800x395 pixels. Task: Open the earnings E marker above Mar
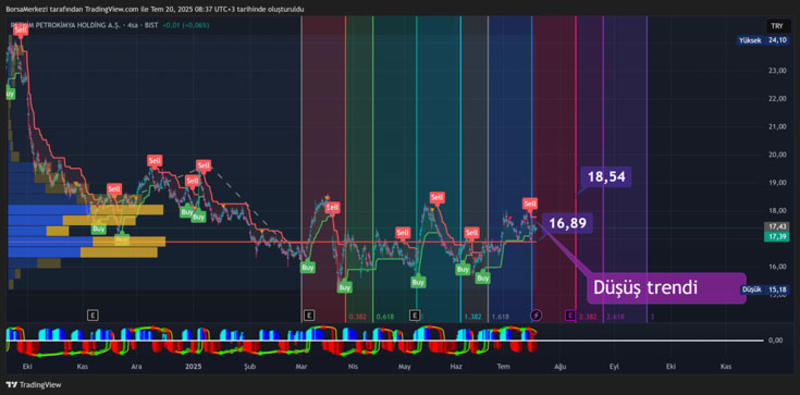tap(308, 315)
